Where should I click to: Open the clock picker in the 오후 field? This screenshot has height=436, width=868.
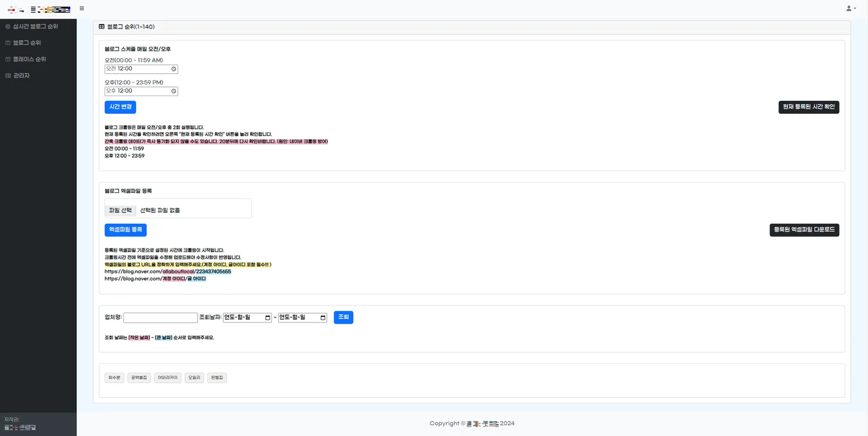click(174, 91)
